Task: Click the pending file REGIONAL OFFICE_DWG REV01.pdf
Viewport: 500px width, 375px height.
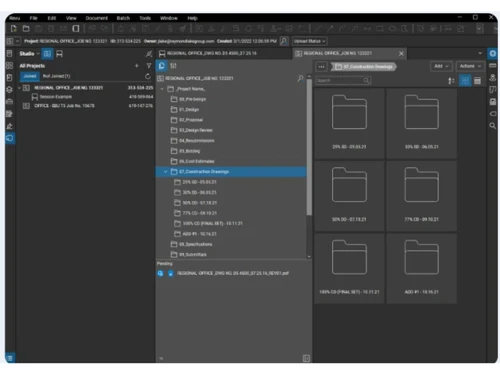Action: point(233,273)
